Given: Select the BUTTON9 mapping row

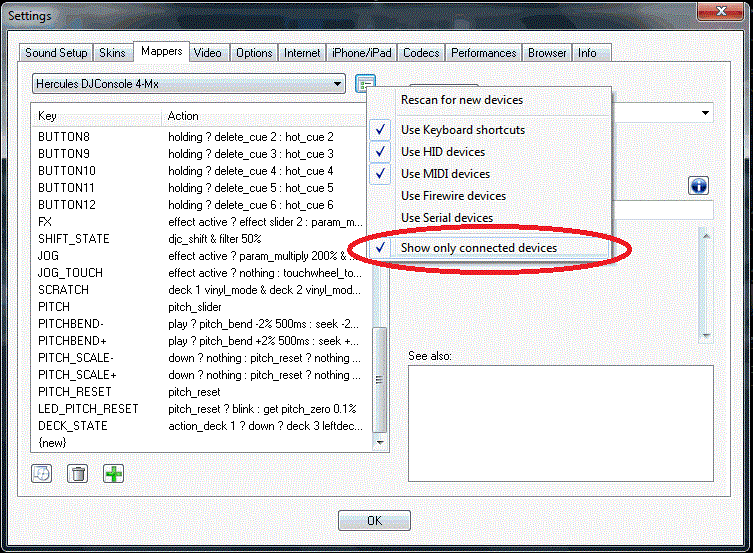Looking at the screenshot, I should pos(202,154).
